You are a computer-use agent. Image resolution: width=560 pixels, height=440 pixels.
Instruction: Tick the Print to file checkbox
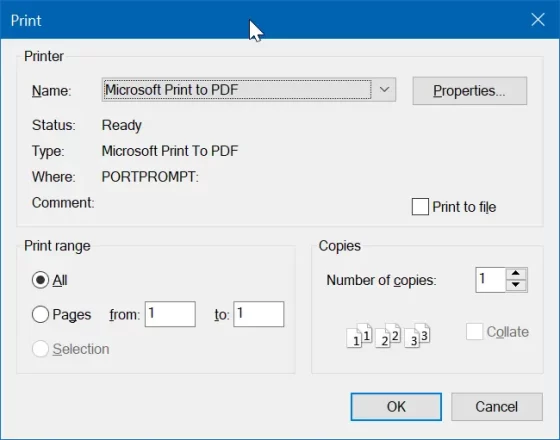click(420, 207)
